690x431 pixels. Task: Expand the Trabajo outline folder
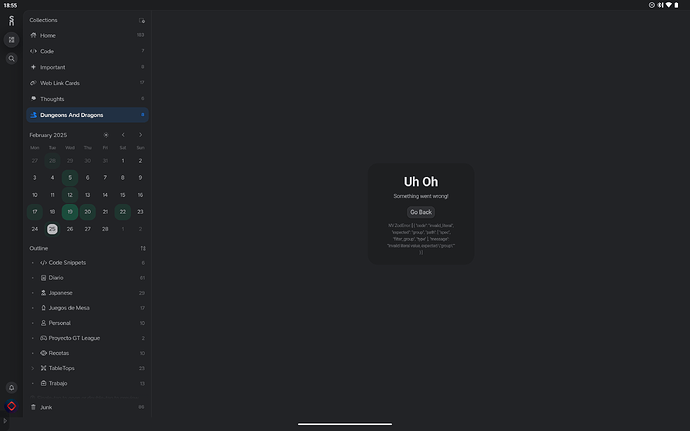pyautogui.click(x=33, y=383)
